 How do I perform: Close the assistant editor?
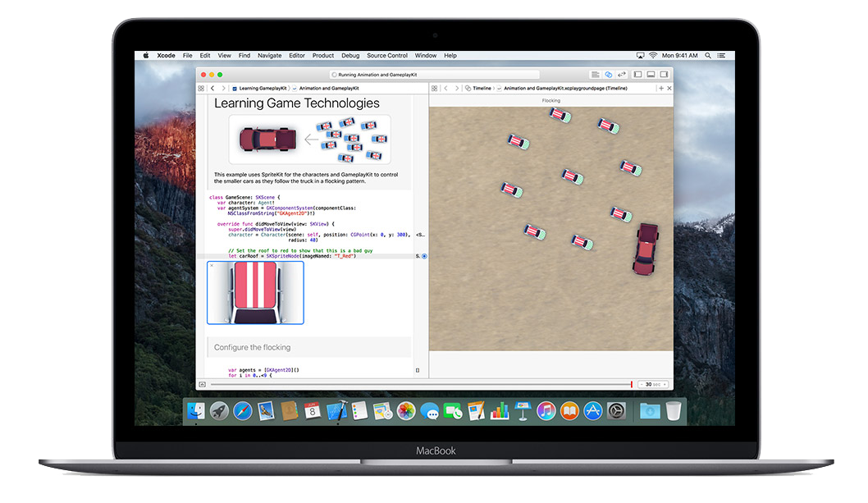point(669,88)
